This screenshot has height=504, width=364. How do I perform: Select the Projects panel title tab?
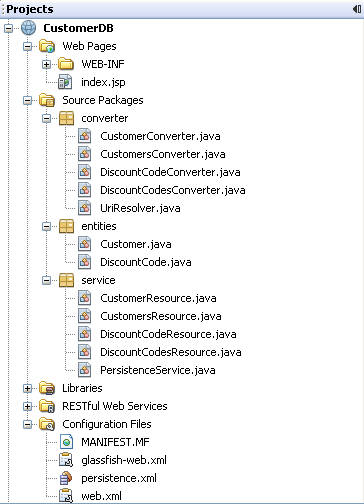coord(30,9)
